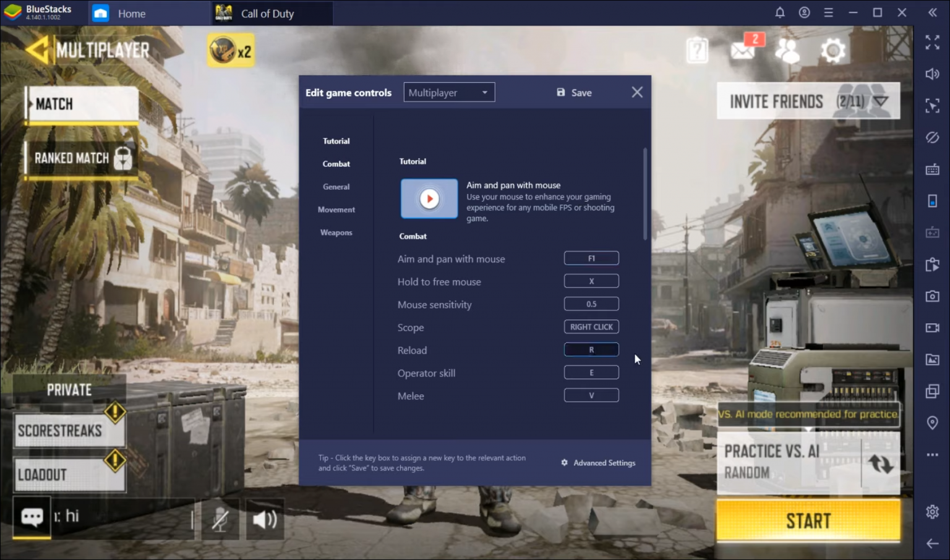This screenshot has height=560, width=950.
Task: Save the edited game controls
Action: coord(573,92)
